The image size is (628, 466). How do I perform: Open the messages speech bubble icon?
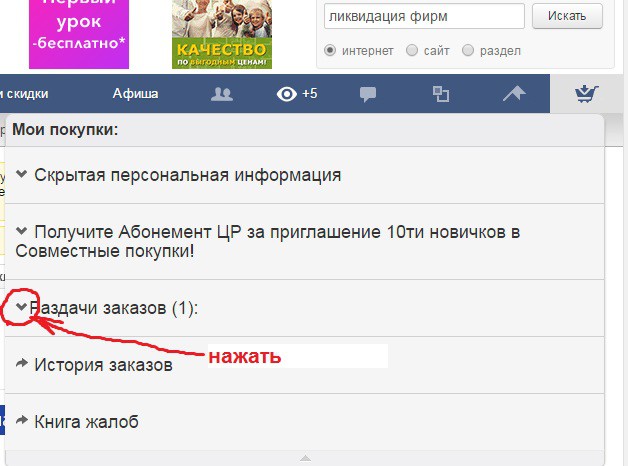pyautogui.click(x=368, y=94)
